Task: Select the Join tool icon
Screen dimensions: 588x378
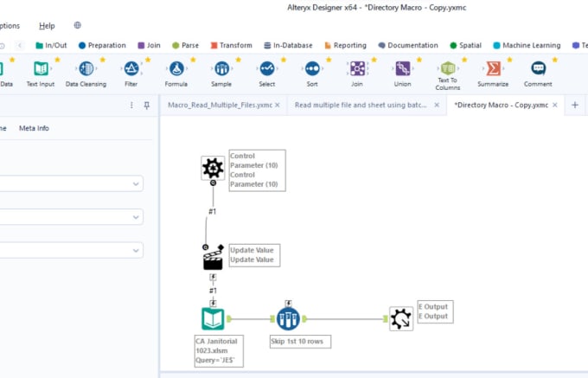Action: pos(357,69)
